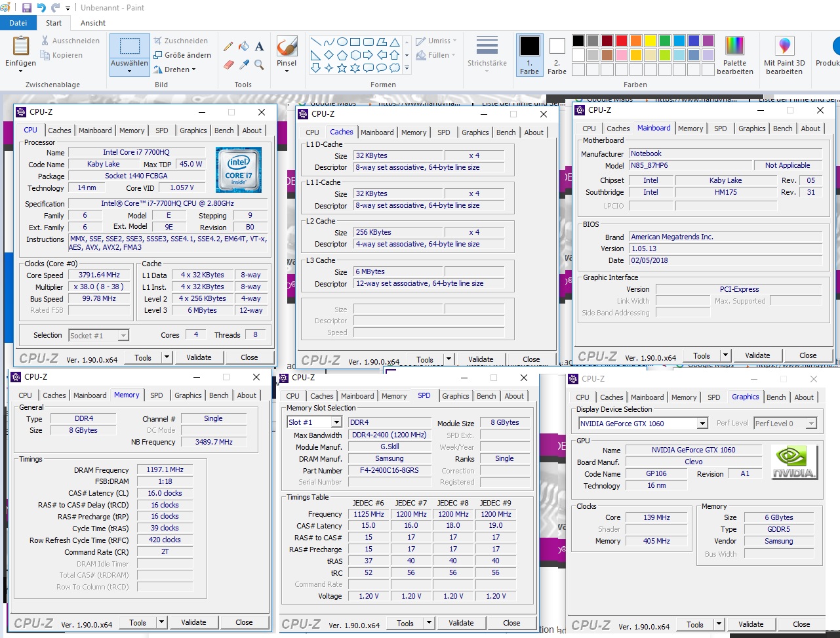Viewport: 840px width, 638px height.
Task: Select 2. Farbe background color box
Action: [557, 56]
